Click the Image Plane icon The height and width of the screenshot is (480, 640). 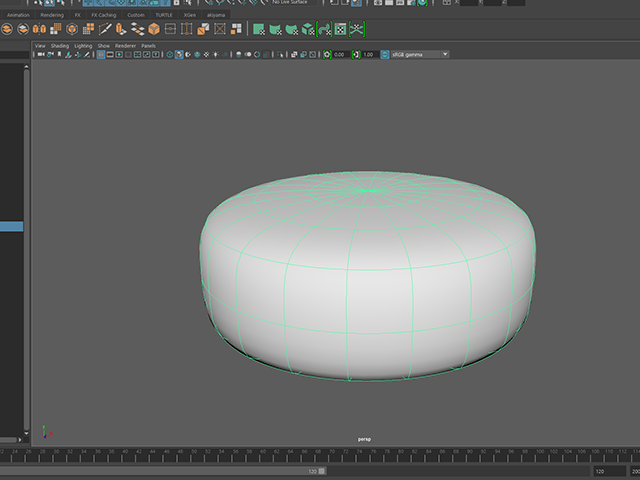click(x=69, y=54)
